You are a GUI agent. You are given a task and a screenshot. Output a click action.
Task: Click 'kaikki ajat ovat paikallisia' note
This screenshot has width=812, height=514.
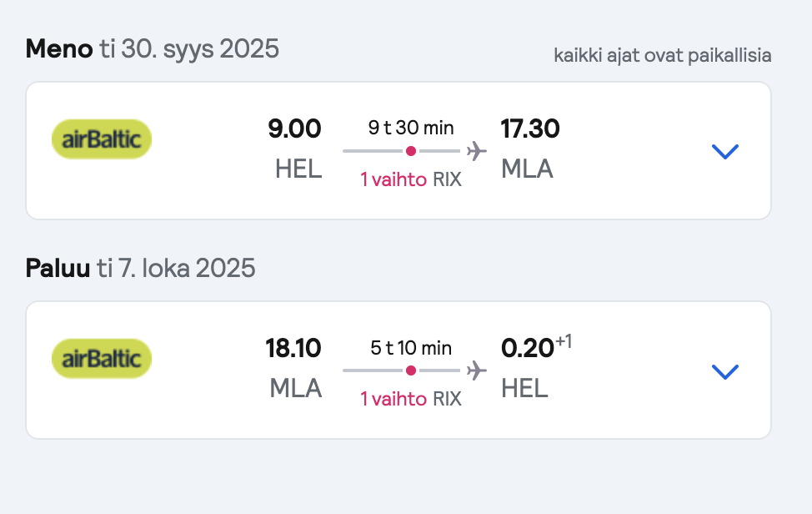(x=662, y=55)
